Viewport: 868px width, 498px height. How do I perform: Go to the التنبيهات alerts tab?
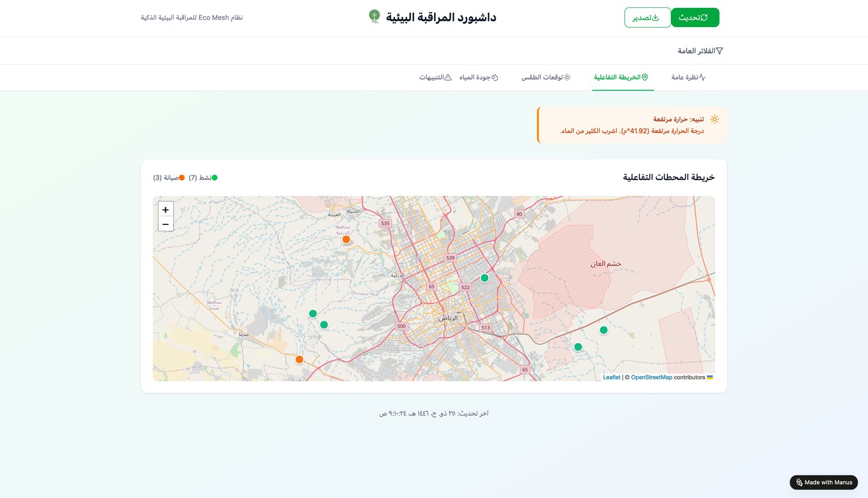[x=435, y=77]
